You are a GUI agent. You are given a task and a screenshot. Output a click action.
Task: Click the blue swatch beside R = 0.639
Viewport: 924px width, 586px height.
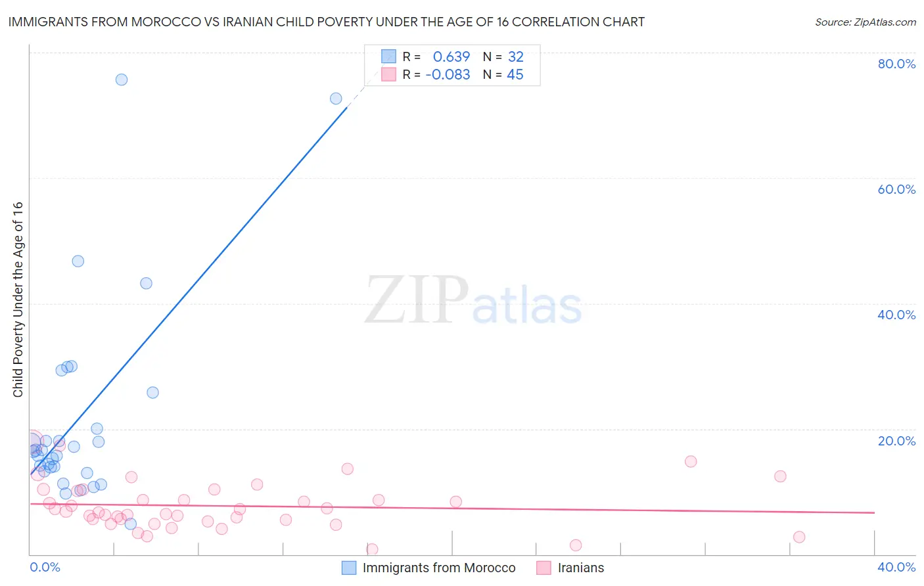[x=388, y=56]
